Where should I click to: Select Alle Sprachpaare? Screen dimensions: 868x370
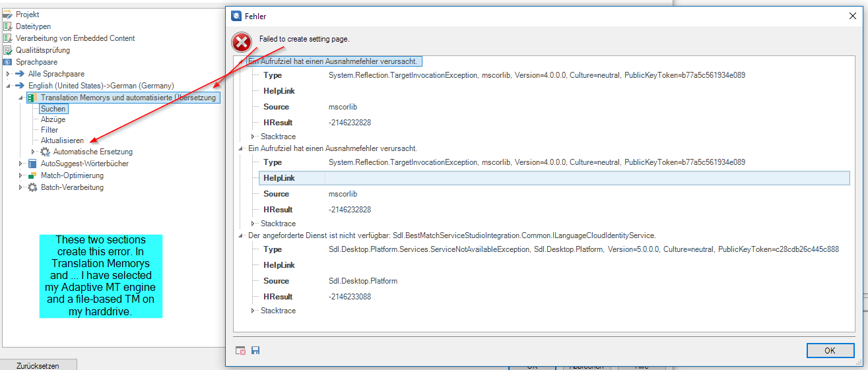pos(56,74)
